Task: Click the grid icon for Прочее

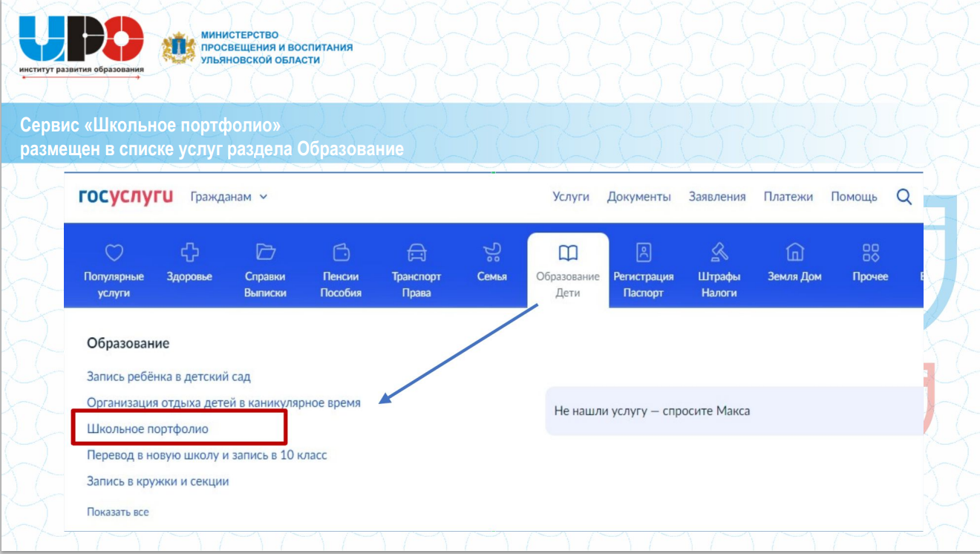Action: pyautogui.click(x=870, y=252)
